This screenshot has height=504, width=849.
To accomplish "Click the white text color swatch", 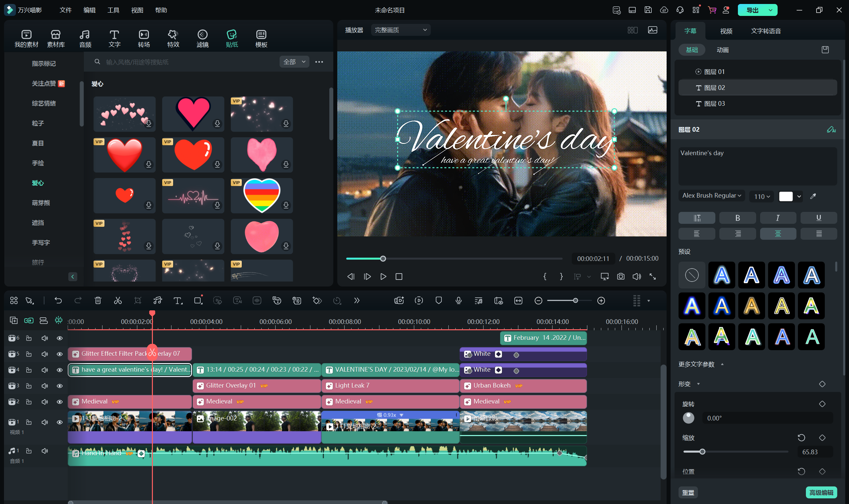I will coord(786,196).
